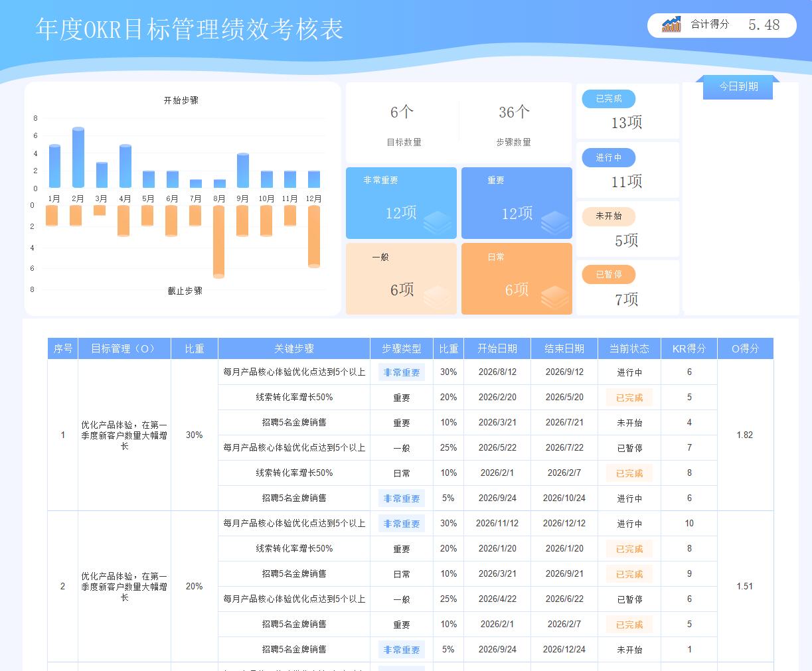The width and height of the screenshot is (812, 671).
Task: Click the layers icon in 一般 card
Action: click(437, 297)
